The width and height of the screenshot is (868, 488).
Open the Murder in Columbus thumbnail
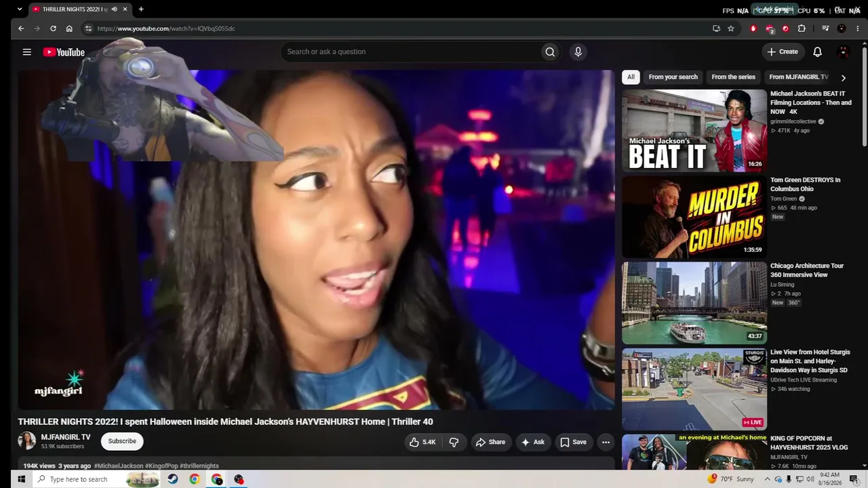tap(694, 217)
